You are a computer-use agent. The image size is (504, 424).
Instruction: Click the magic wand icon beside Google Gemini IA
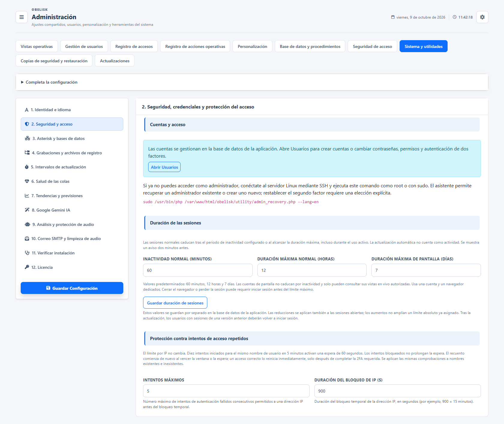click(x=27, y=210)
